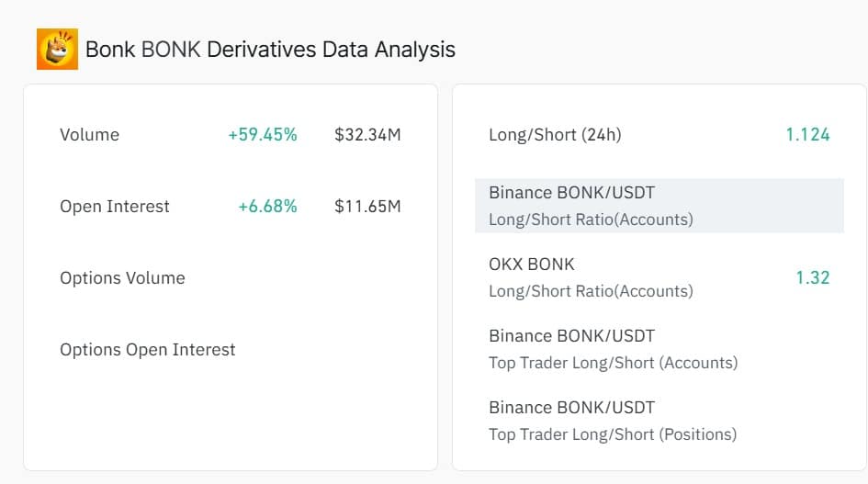
Task: Click the Top Trader Long/Short (Positions) subtitle
Action: 613,434
